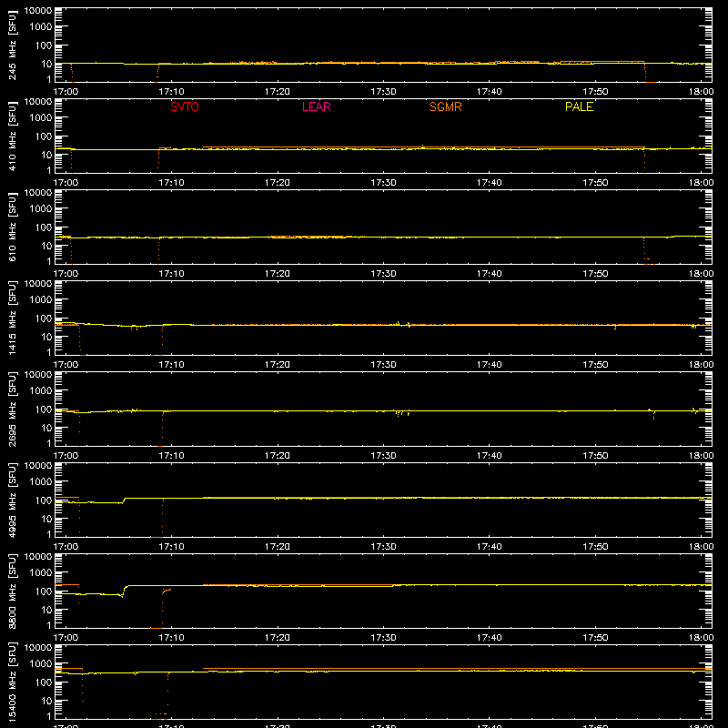Click the 17:50 label under the 1415 MHz plot
Screen dimensions: 728x728
pyautogui.click(x=595, y=365)
